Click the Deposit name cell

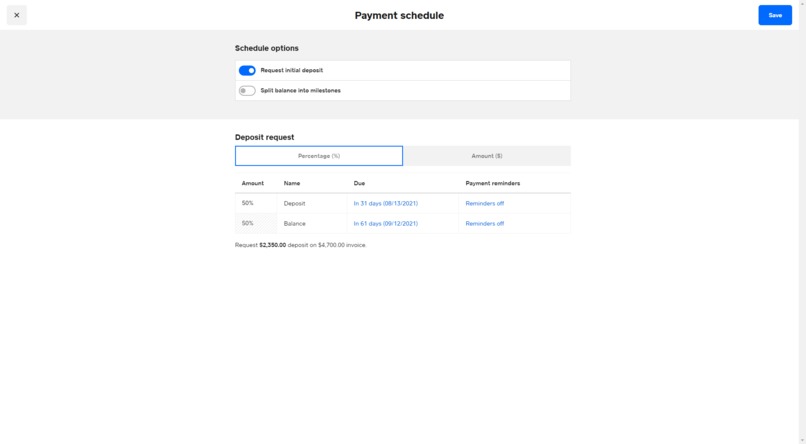point(312,204)
